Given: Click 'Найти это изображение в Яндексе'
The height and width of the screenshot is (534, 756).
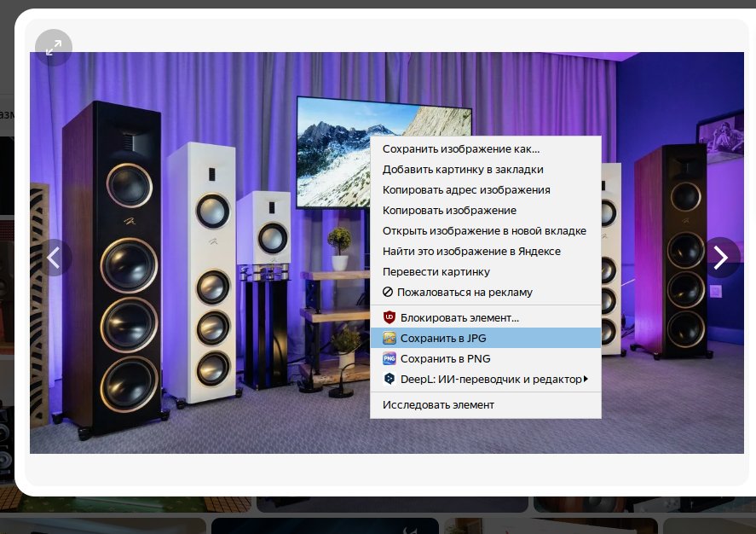Looking at the screenshot, I should [x=471, y=252].
